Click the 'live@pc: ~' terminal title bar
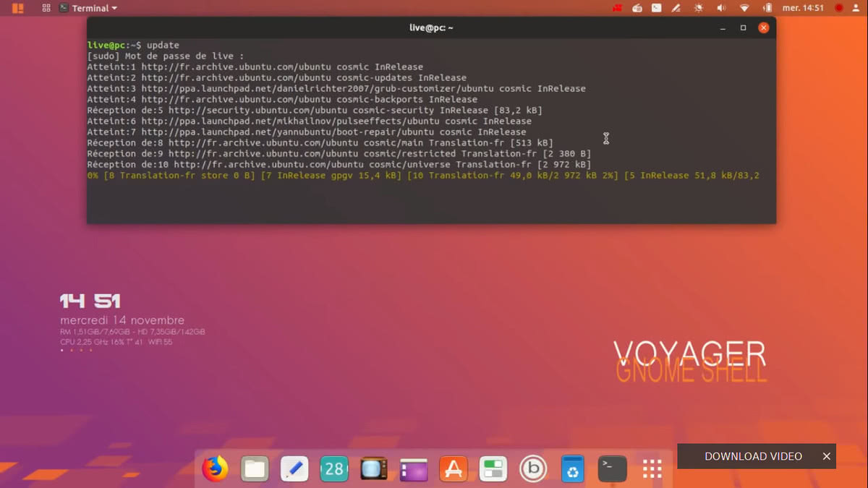The image size is (868, 488). coord(431,27)
